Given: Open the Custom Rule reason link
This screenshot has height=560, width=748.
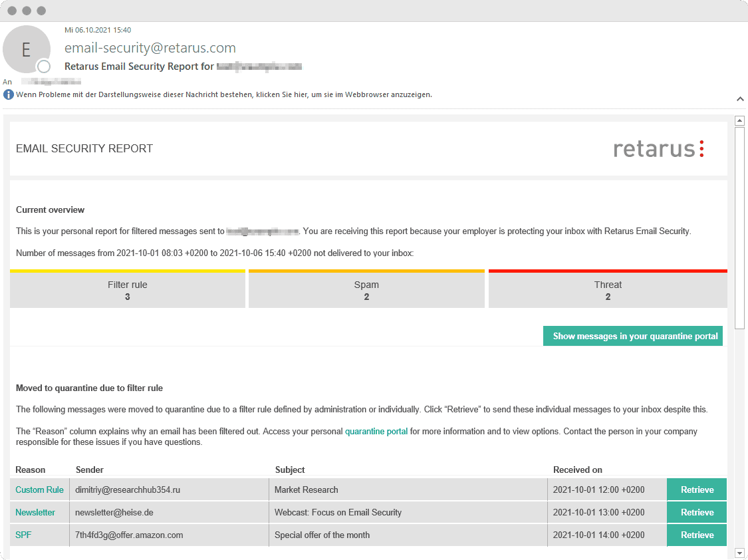Looking at the screenshot, I should point(39,490).
